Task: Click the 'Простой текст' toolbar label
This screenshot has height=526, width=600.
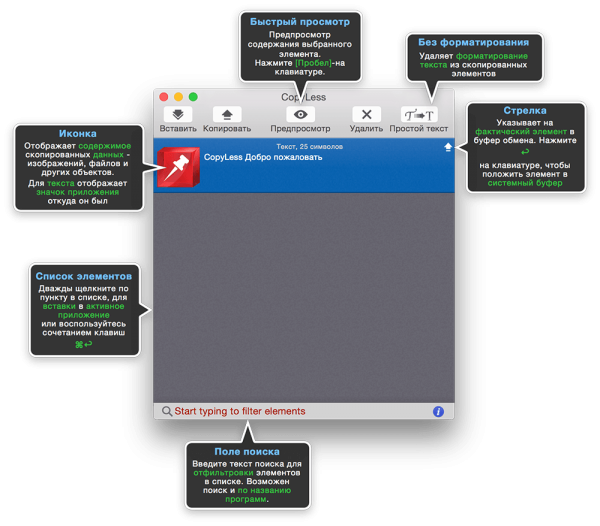Action: coord(419,129)
